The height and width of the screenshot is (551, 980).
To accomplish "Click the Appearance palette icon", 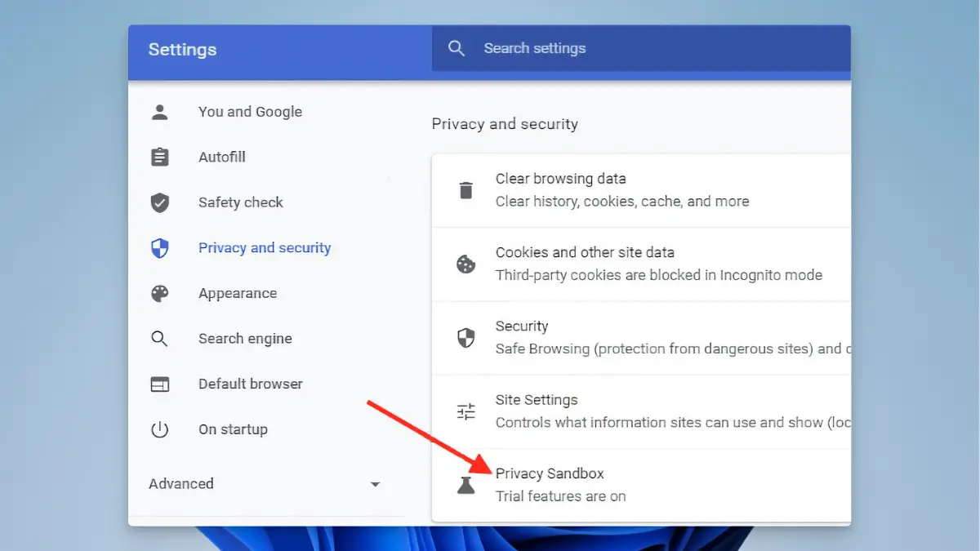I will pos(160,294).
